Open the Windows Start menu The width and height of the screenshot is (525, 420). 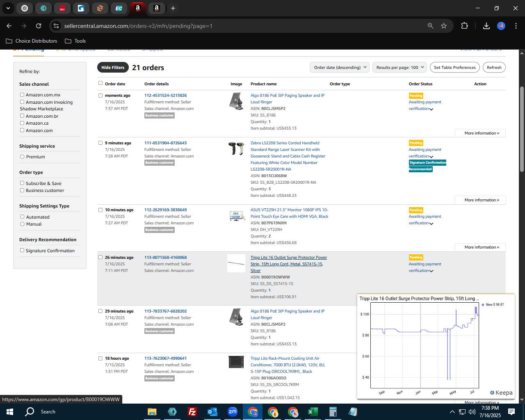click(x=10, y=412)
